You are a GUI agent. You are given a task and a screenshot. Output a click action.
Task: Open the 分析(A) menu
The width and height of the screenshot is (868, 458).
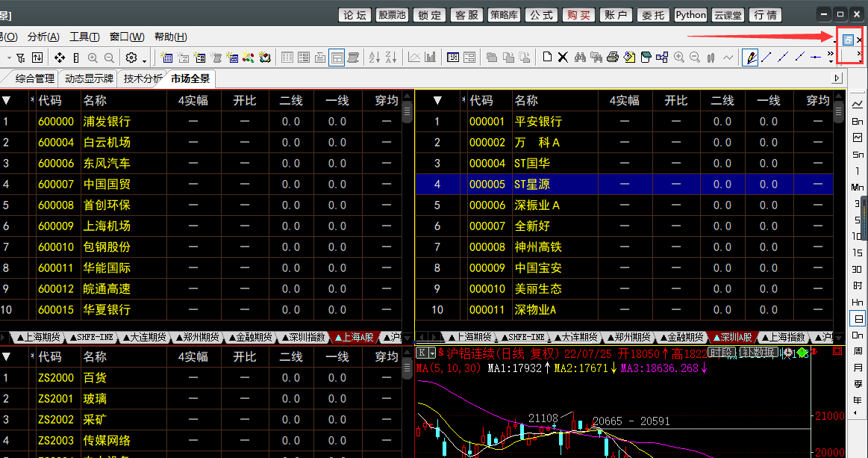[43, 37]
